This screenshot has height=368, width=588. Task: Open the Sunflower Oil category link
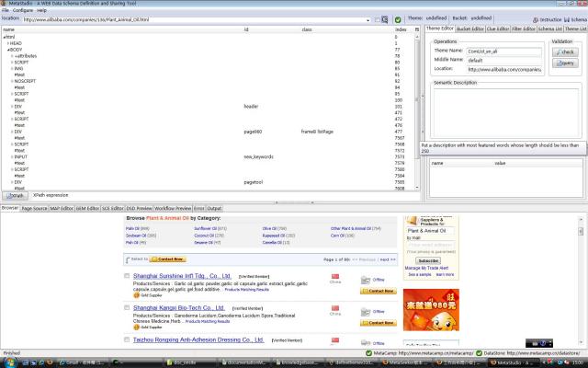tap(205, 228)
